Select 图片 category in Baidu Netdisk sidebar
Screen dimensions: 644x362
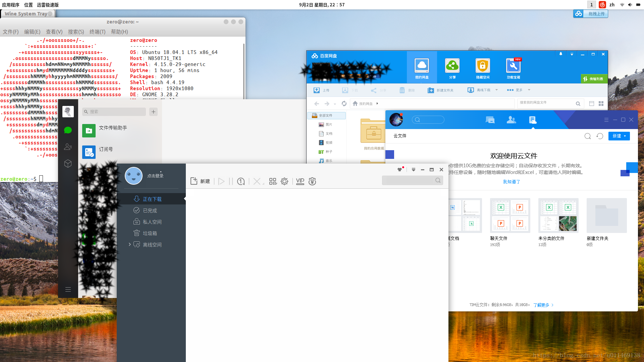click(x=325, y=124)
